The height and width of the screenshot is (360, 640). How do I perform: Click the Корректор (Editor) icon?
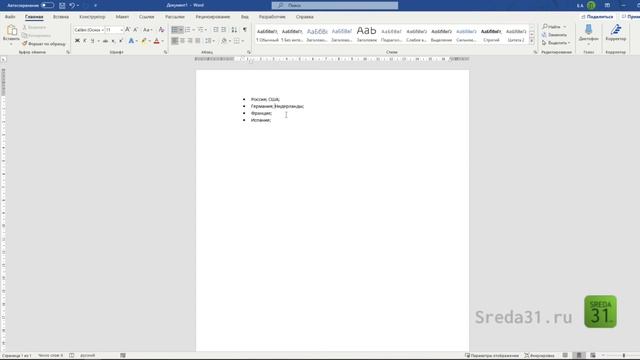pyautogui.click(x=616, y=30)
